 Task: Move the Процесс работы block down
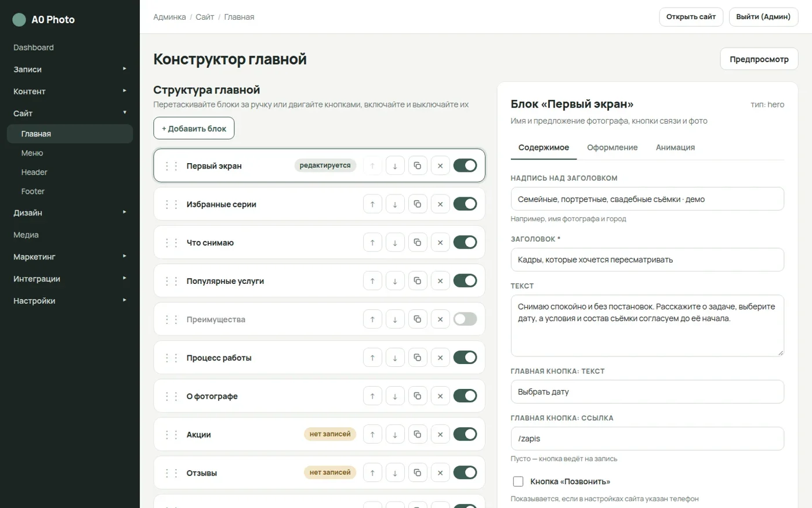tap(395, 358)
